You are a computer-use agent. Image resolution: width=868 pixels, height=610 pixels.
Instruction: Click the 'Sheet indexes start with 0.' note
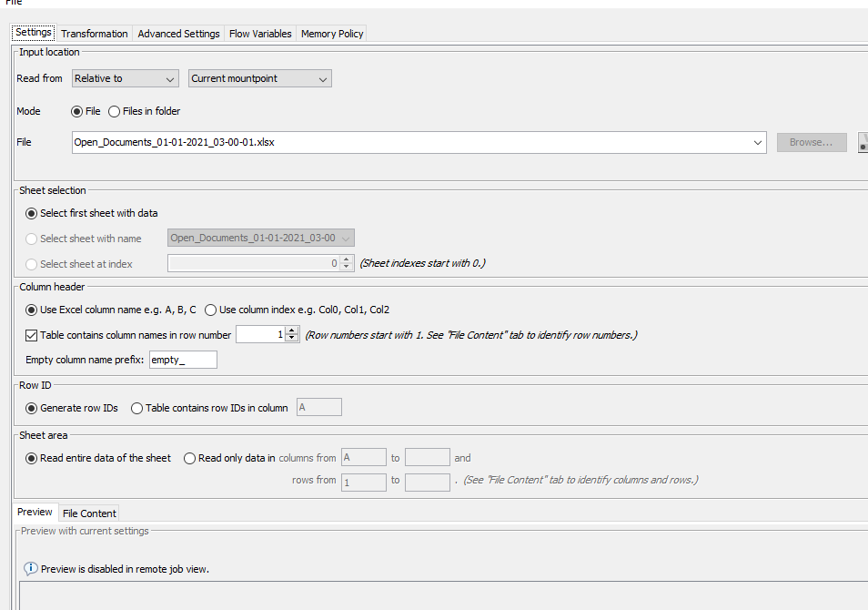[422, 263]
